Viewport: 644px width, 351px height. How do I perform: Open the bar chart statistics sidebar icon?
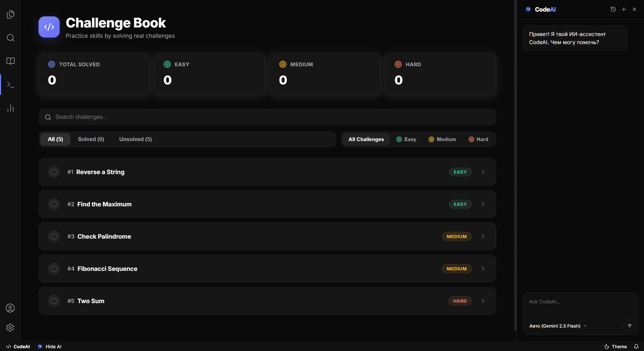pos(10,108)
